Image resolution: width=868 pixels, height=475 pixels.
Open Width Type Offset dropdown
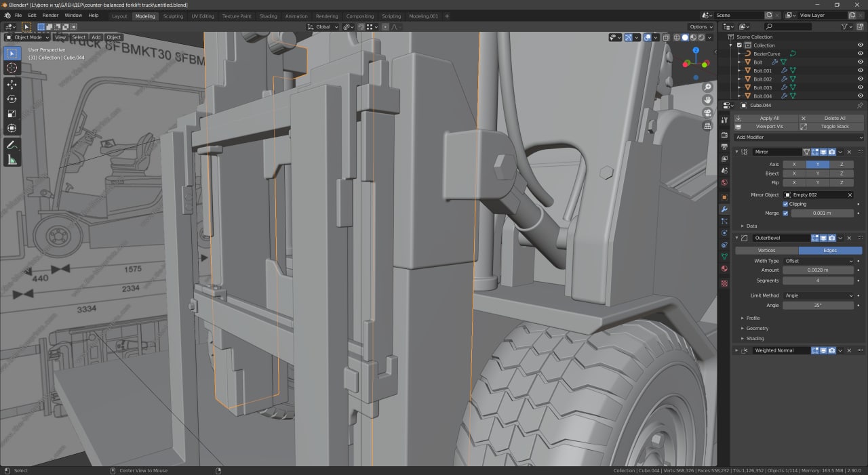818,261
